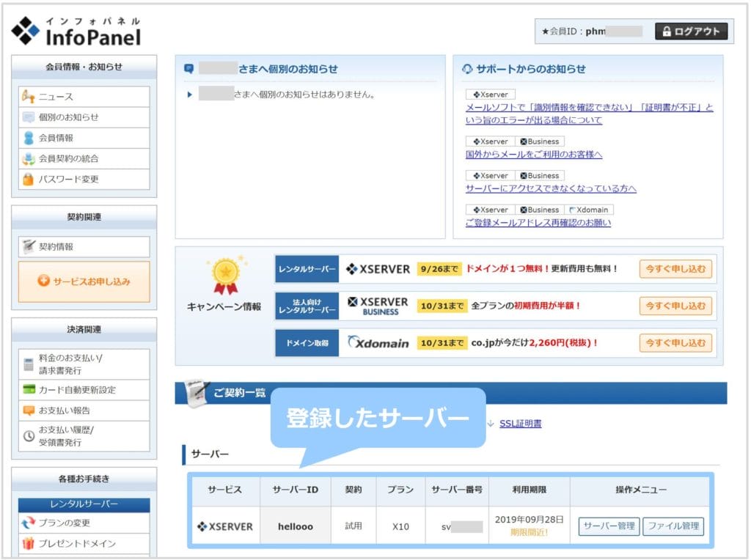This screenshot has height=560, width=751.
Task: Log out with the ログアウト button
Action: (691, 32)
